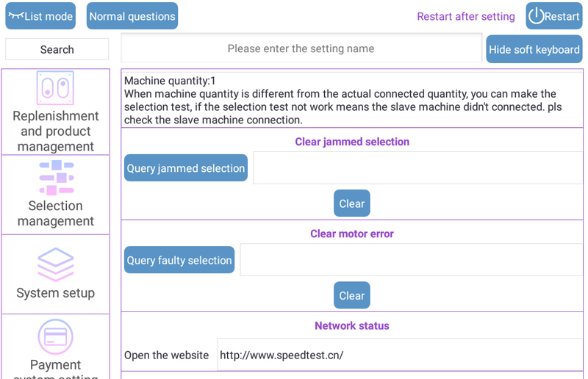This screenshot has height=379, width=588.
Task: Clear the jammed selection
Action: coord(352,203)
